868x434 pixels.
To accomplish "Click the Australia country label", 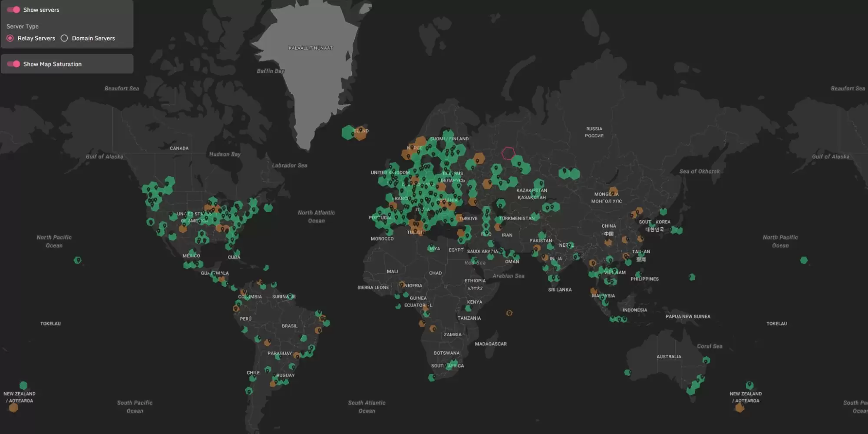I will [669, 357].
